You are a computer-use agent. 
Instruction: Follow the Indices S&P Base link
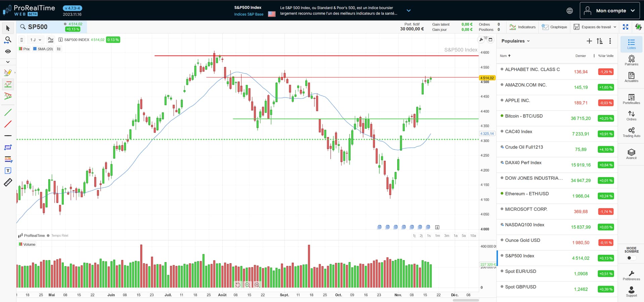[x=249, y=14]
